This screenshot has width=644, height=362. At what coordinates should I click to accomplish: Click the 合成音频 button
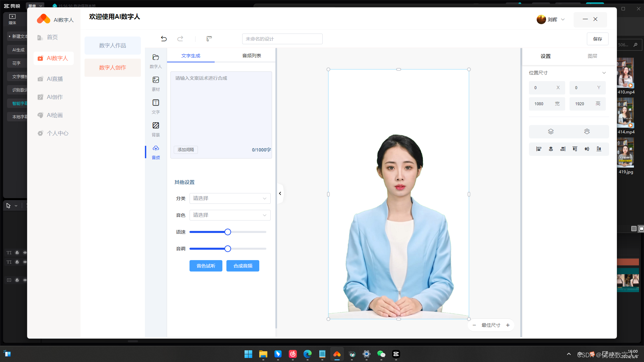click(x=243, y=266)
